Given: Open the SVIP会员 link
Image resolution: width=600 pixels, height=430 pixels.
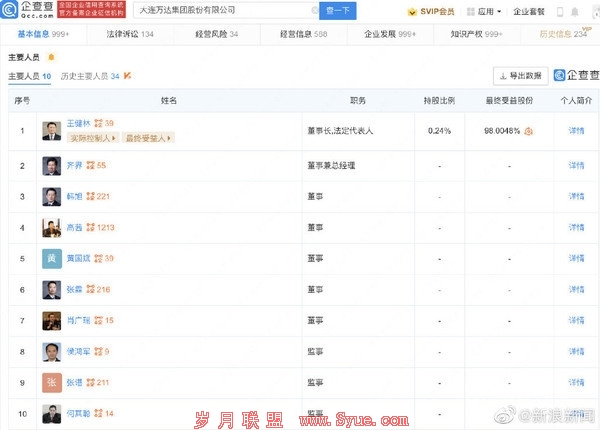Looking at the screenshot, I should (437, 12).
